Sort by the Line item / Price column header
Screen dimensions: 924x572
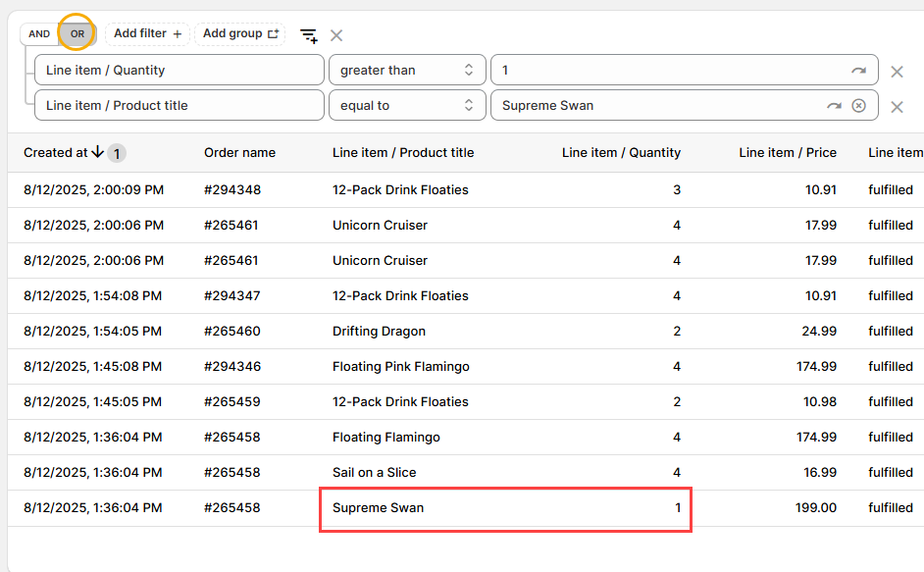point(787,153)
